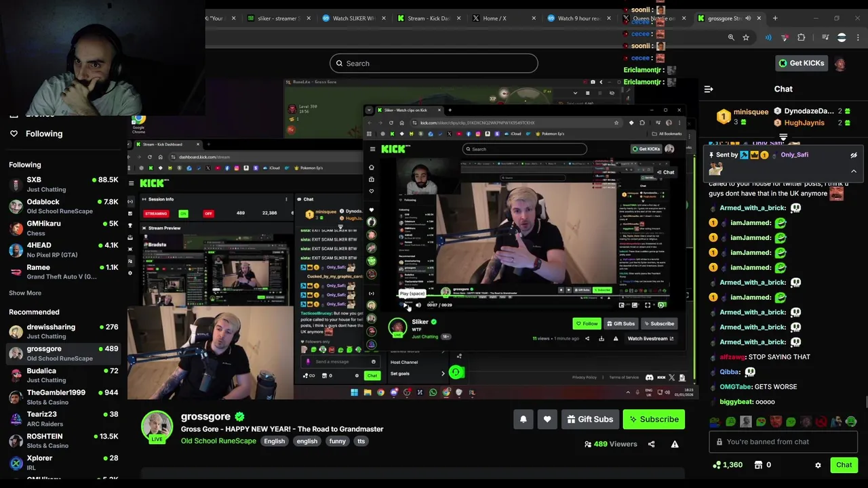Screen dimensions: 868x488
Task: Click the Following sidebar link
Action: click(44, 134)
